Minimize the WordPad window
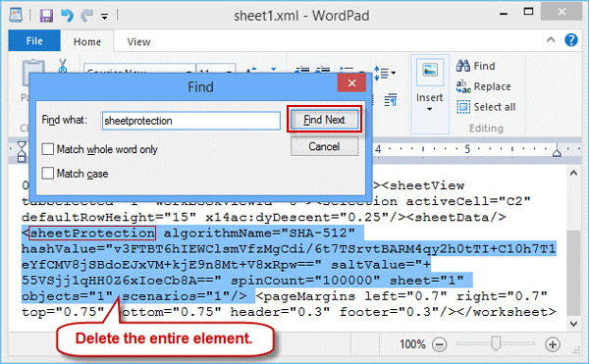Image resolution: width=589 pixels, height=364 pixels. (504, 14)
